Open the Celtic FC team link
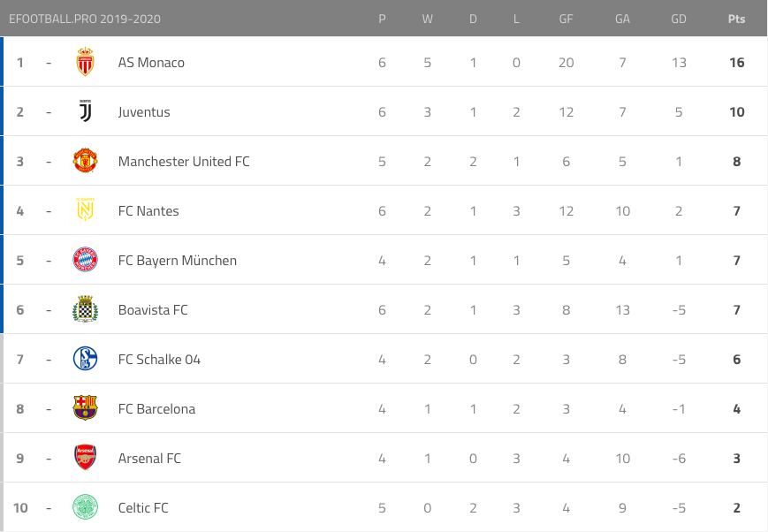This screenshot has height=532, width=768. pyautogui.click(x=143, y=508)
